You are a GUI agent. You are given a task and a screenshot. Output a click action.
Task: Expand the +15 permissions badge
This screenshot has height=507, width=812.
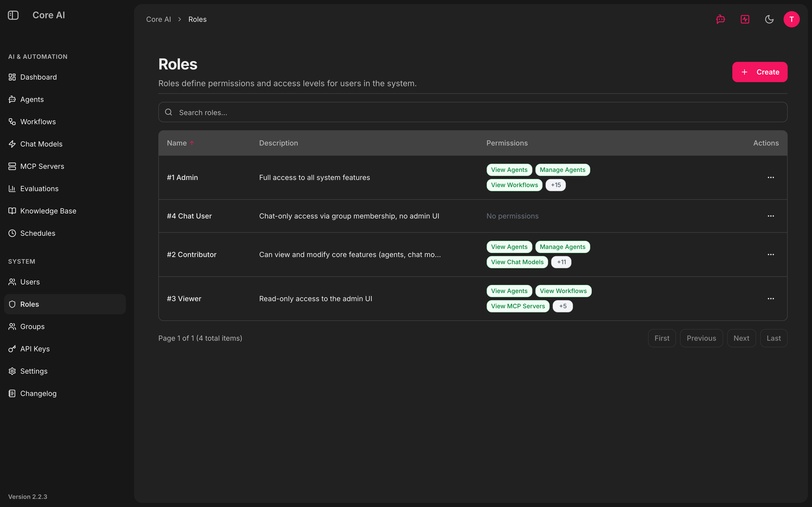[556, 185]
